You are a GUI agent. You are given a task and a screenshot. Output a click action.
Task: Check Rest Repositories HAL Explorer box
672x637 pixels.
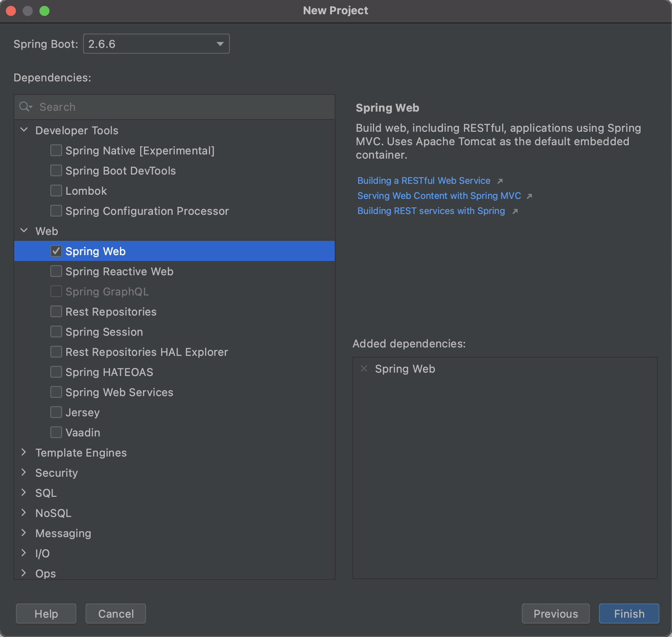56,352
